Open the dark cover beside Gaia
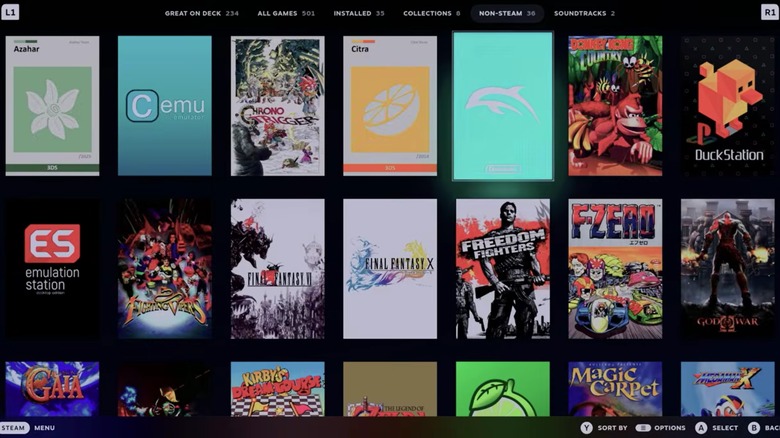Viewport: 780px width, 438px height. point(165,389)
